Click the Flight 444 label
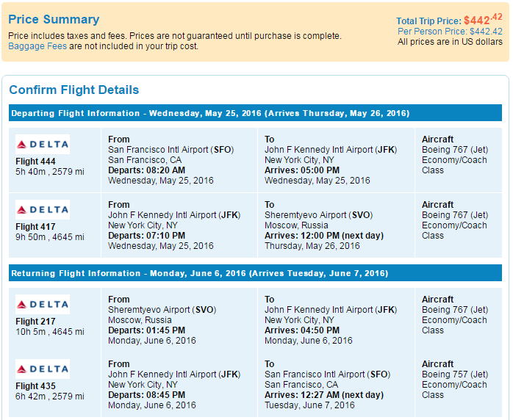513x420 pixels. (36, 161)
